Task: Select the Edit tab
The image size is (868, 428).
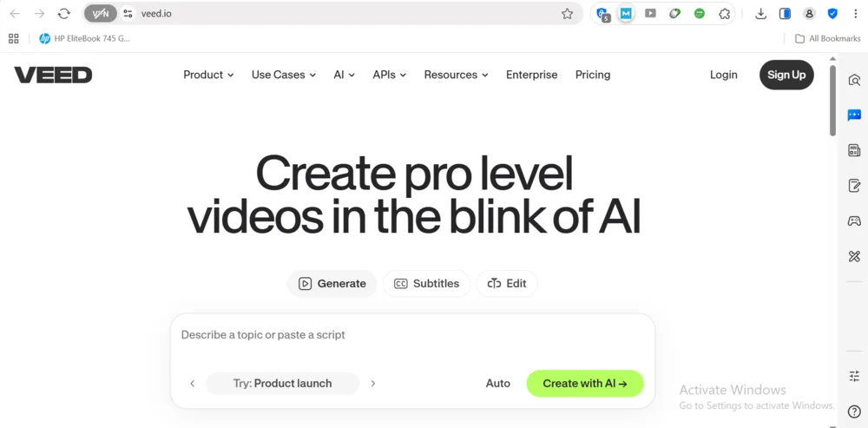Action: pyautogui.click(x=507, y=283)
